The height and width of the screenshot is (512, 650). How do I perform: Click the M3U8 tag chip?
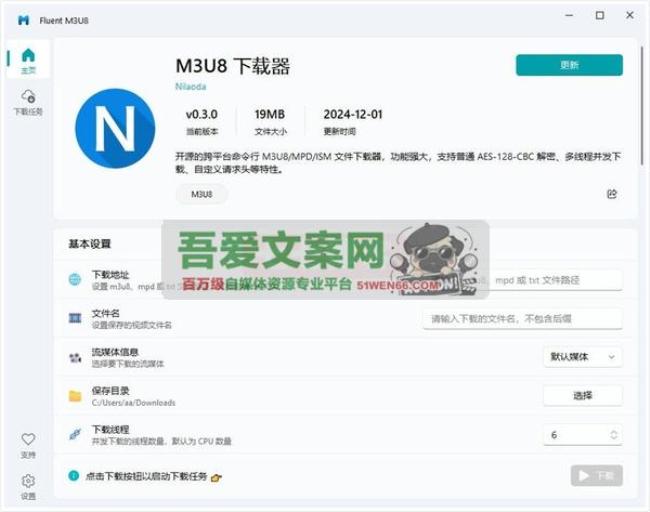[x=201, y=194]
